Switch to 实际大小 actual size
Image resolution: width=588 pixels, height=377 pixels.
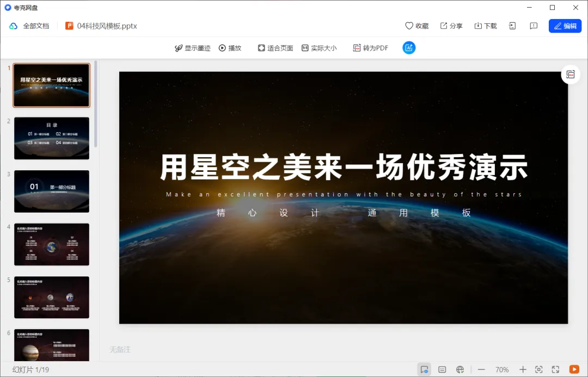pos(319,48)
